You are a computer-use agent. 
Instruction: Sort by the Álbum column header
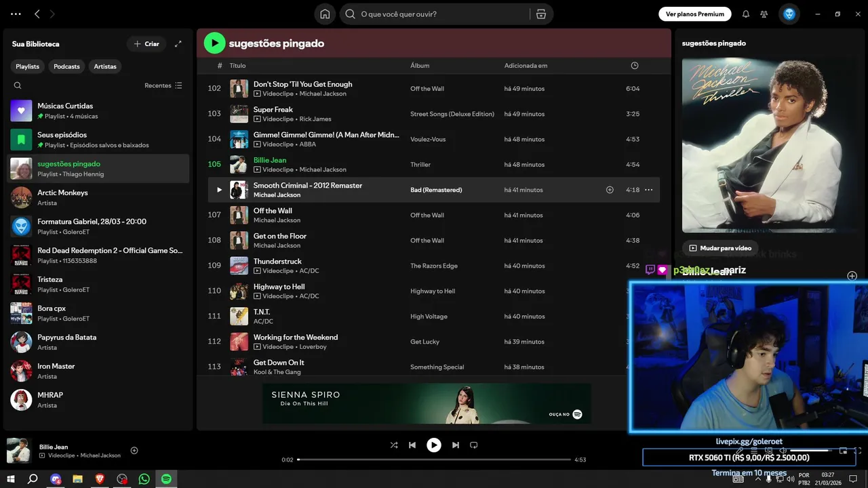(420, 66)
